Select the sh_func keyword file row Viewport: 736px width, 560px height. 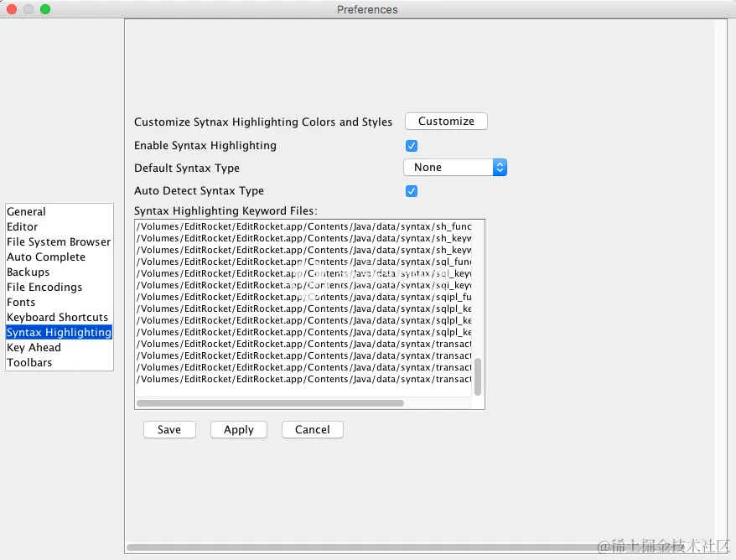point(303,226)
